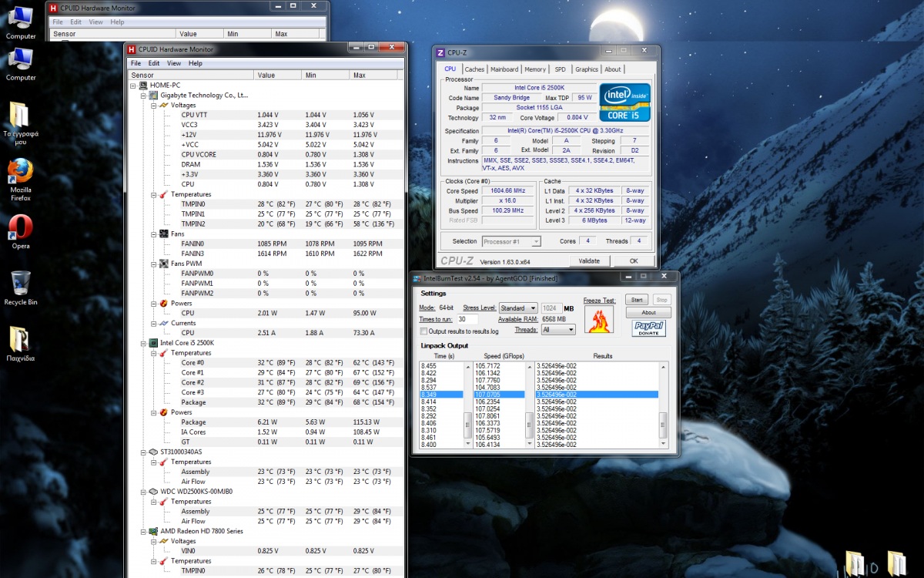Click the front Hardware Monitor title bar H icon
This screenshot has height=578, width=924.
tap(132, 49)
